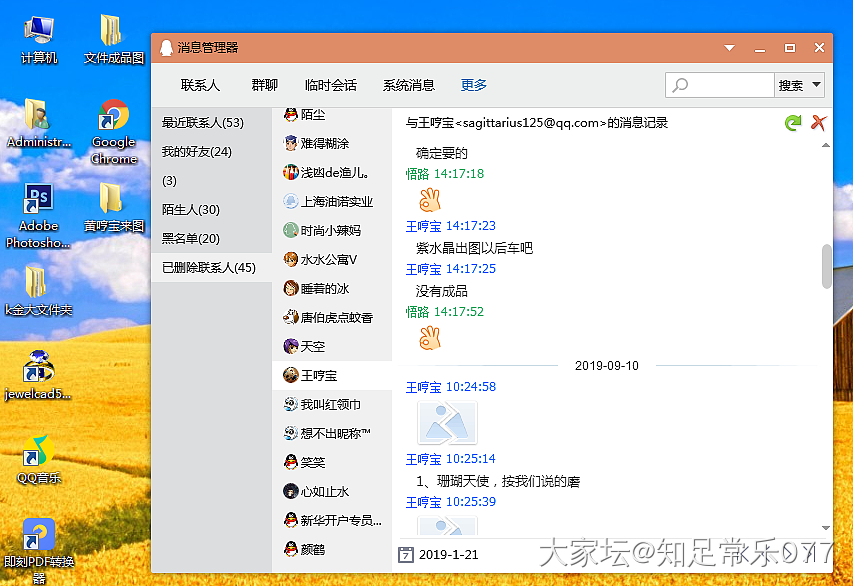Launch 即刻PDF转换器 desktop shortcut
This screenshot has height=586, width=853.
(x=38, y=551)
